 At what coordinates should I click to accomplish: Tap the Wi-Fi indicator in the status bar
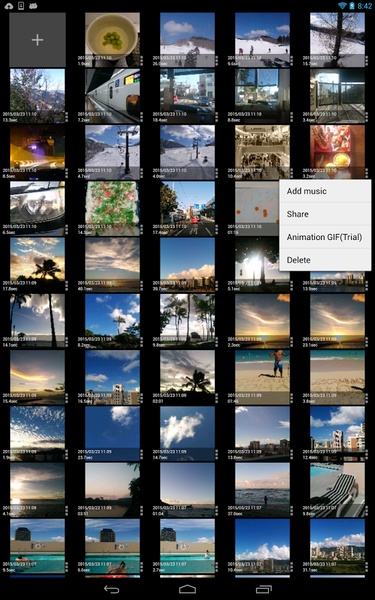click(x=342, y=6)
